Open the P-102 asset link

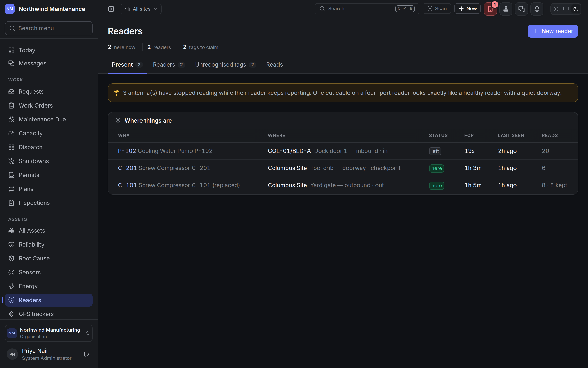(x=127, y=151)
